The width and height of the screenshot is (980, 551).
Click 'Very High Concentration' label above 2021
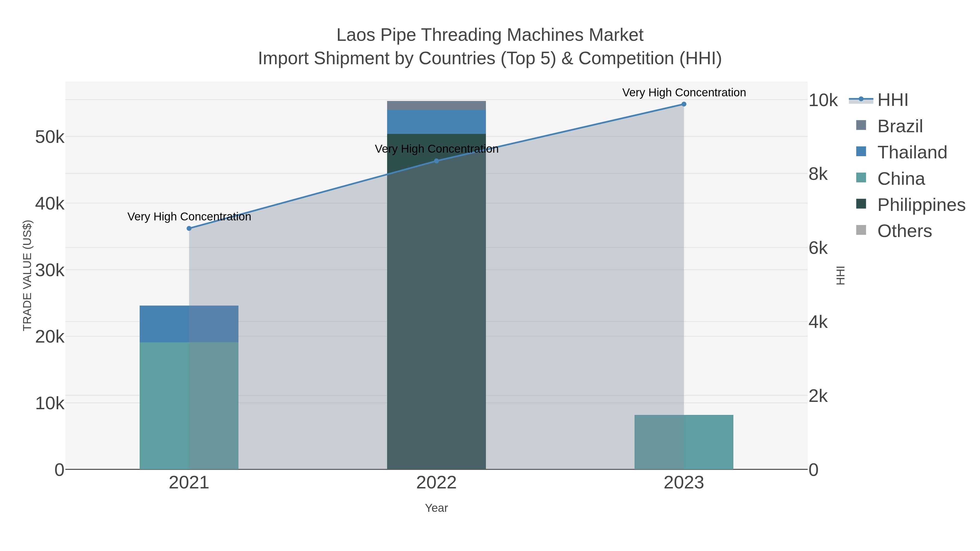[x=189, y=216]
